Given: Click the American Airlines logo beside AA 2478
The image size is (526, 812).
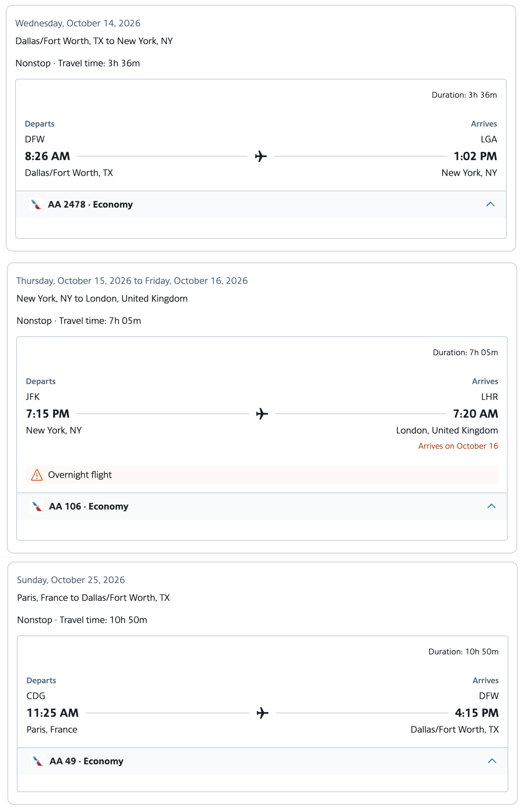Looking at the screenshot, I should pos(36,204).
